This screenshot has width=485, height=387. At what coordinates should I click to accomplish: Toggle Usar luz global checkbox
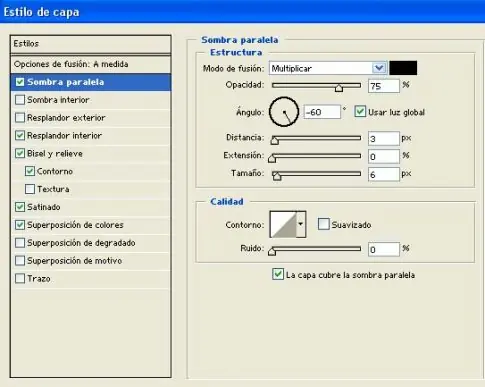(360, 112)
